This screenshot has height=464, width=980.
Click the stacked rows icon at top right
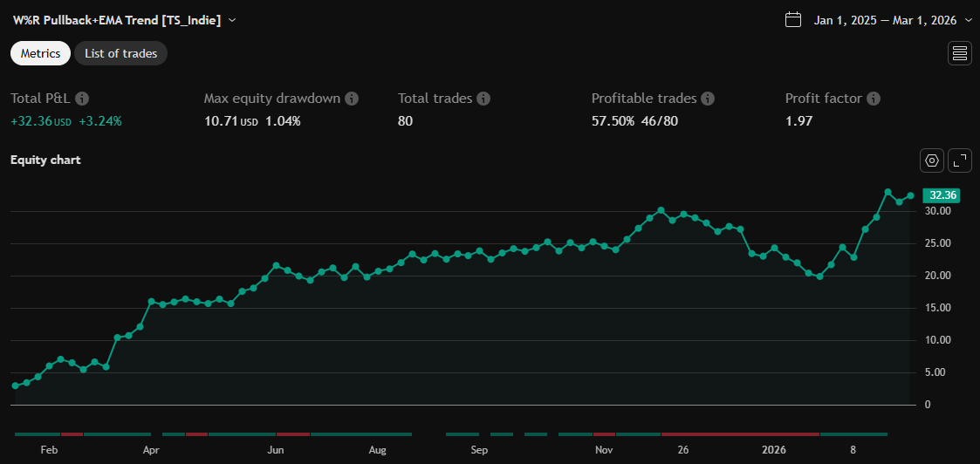click(x=960, y=53)
